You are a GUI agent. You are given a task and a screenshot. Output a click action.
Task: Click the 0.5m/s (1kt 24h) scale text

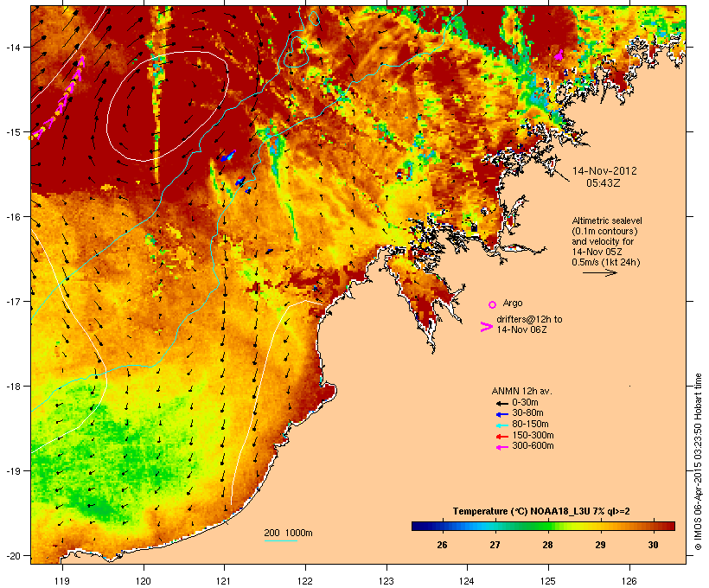click(606, 262)
